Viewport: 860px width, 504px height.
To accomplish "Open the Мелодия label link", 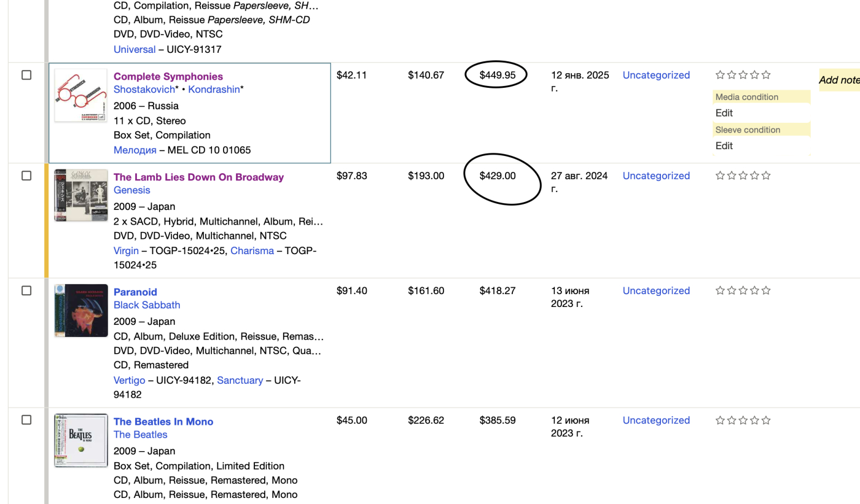I will click(135, 150).
